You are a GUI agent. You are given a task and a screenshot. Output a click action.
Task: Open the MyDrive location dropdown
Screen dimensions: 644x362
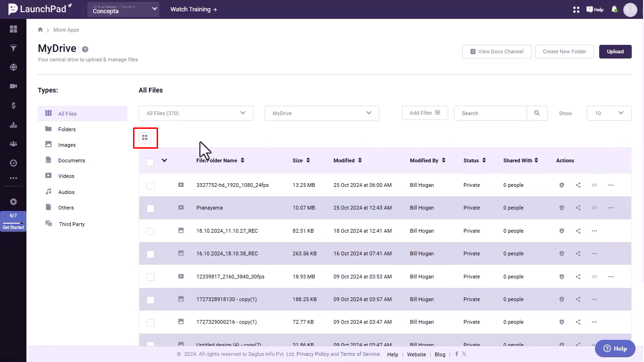coord(322,113)
